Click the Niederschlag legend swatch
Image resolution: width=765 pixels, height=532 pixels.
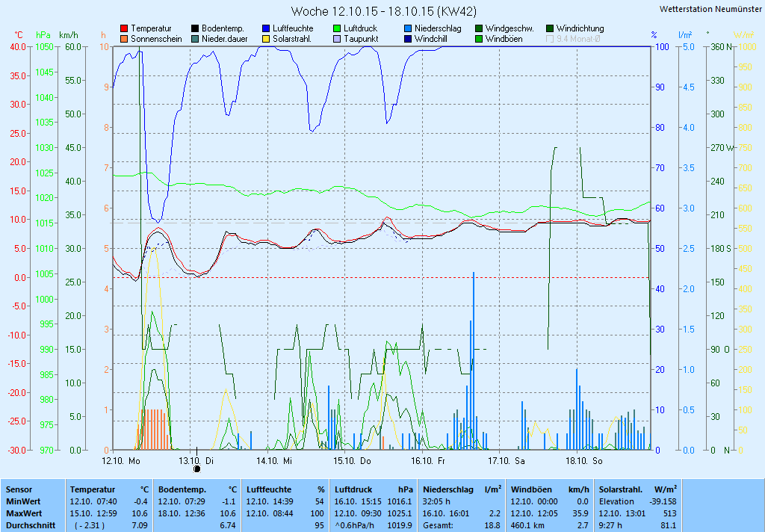tap(407, 29)
